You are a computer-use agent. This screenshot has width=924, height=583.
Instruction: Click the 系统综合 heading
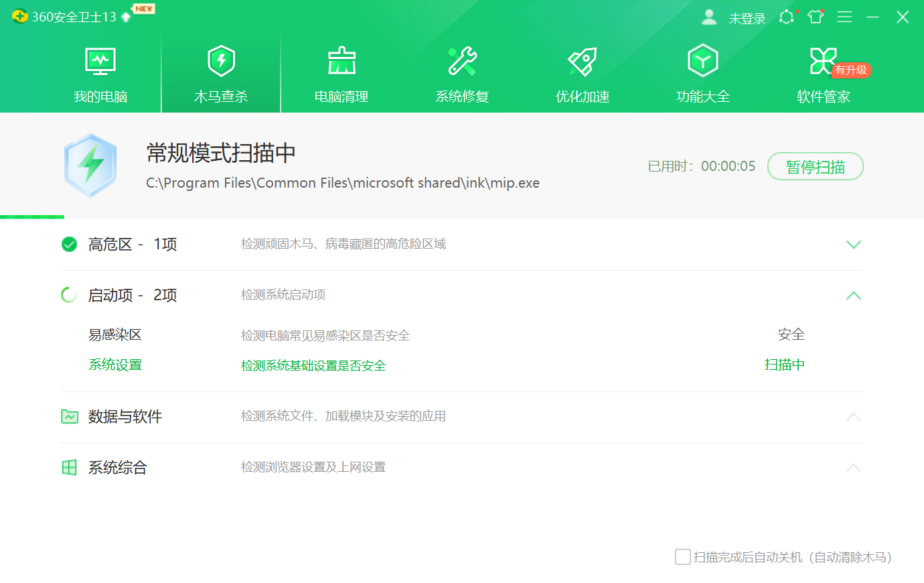click(118, 467)
